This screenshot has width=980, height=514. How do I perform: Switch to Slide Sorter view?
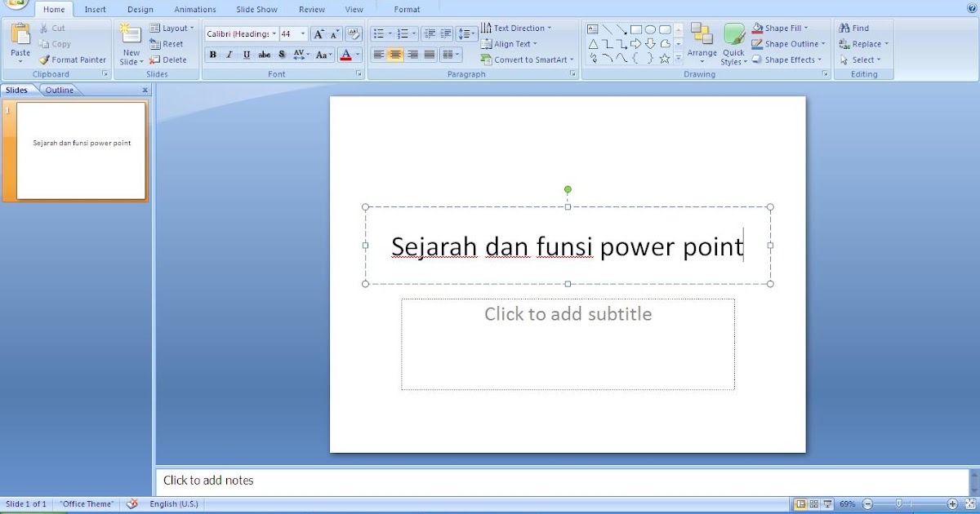[814, 504]
